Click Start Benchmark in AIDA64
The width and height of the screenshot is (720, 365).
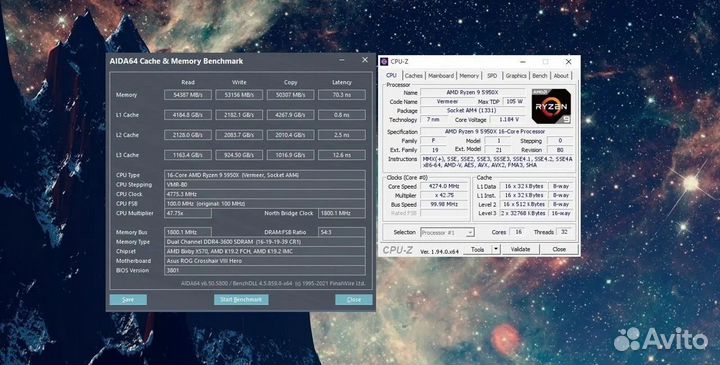click(x=241, y=300)
